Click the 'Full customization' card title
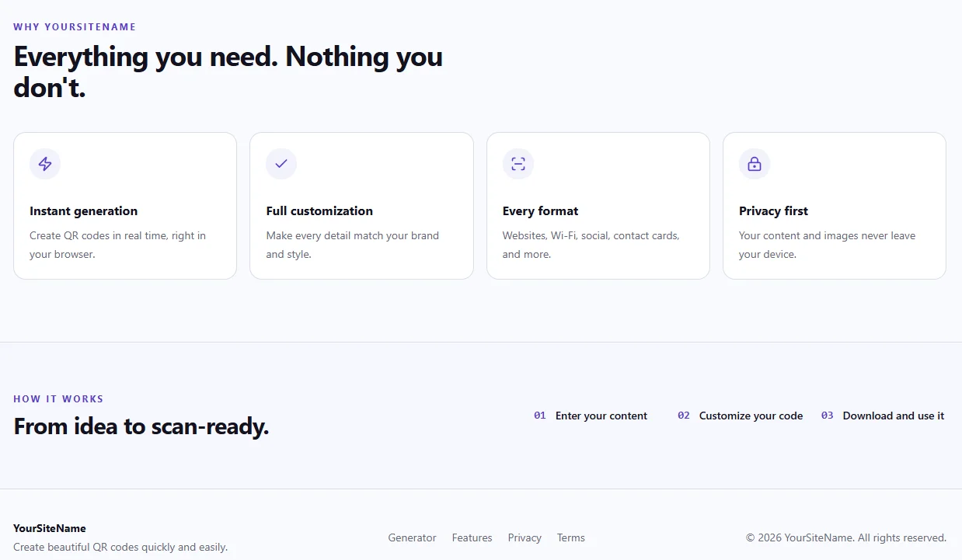The height and width of the screenshot is (560, 962). click(x=319, y=210)
